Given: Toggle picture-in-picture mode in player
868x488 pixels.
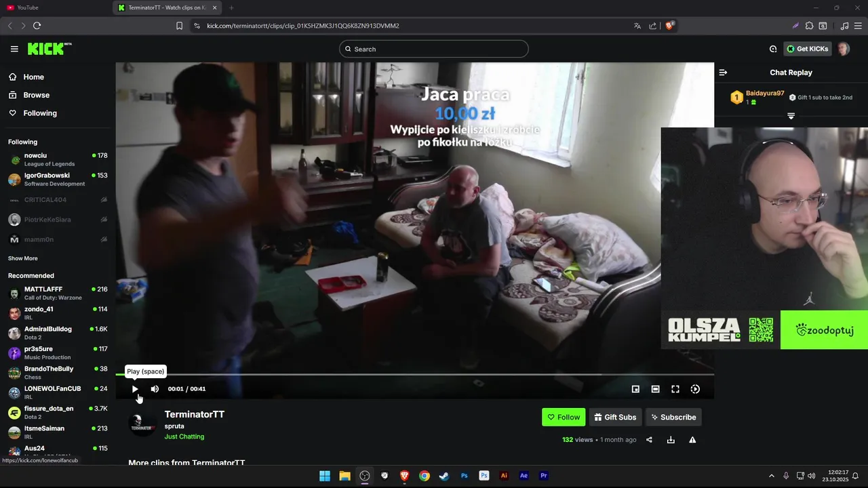Looking at the screenshot, I should point(635,389).
